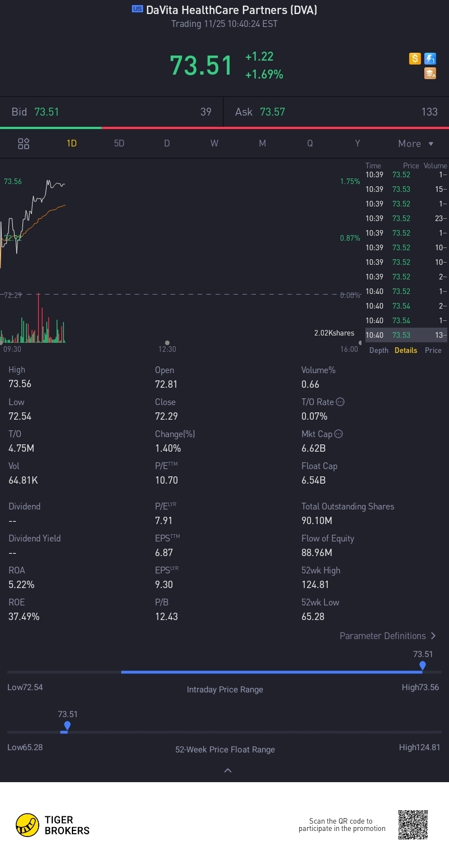Select the Details tab
This screenshot has width=449, height=868.
(406, 350)
